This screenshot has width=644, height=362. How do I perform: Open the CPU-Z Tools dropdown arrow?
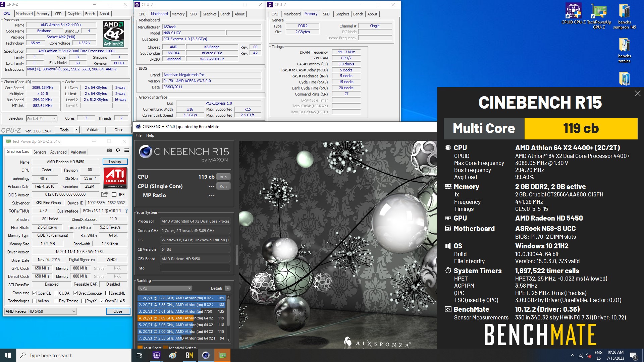point(76,130)
